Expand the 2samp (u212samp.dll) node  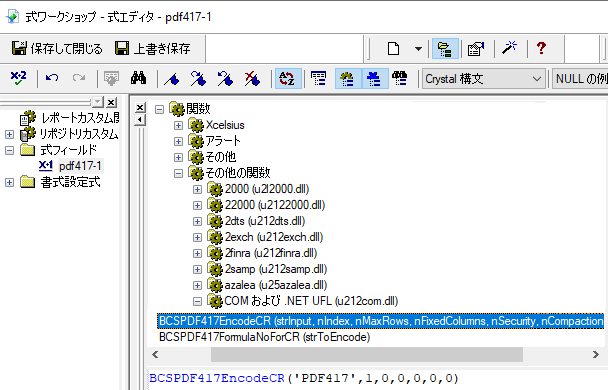tap(197, 269)
